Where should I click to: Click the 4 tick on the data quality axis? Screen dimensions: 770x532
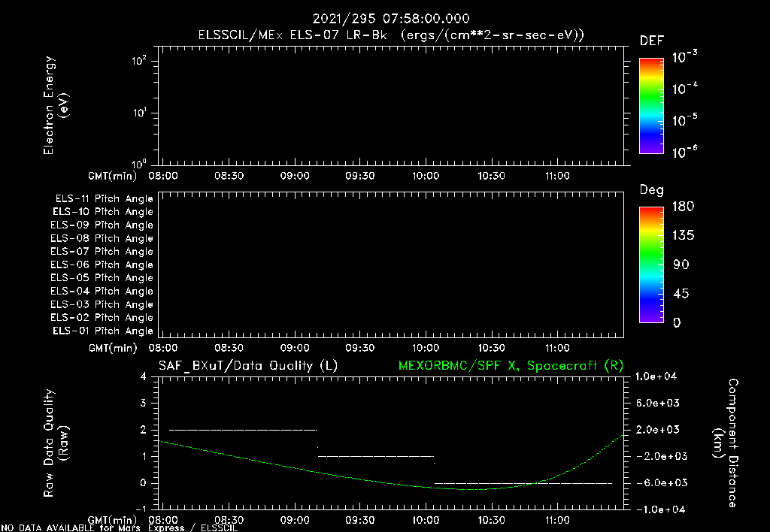pyautogui.click(x=143, y=376)
